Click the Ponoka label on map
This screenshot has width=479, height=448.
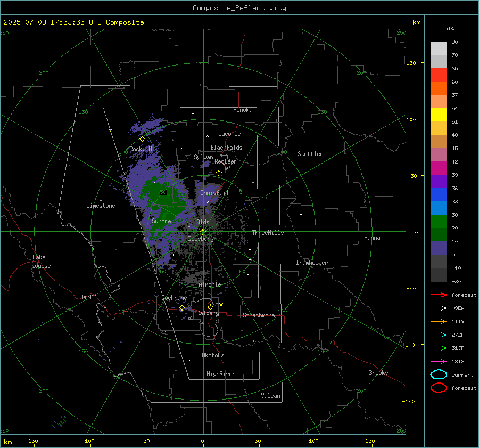pos(243,110)
